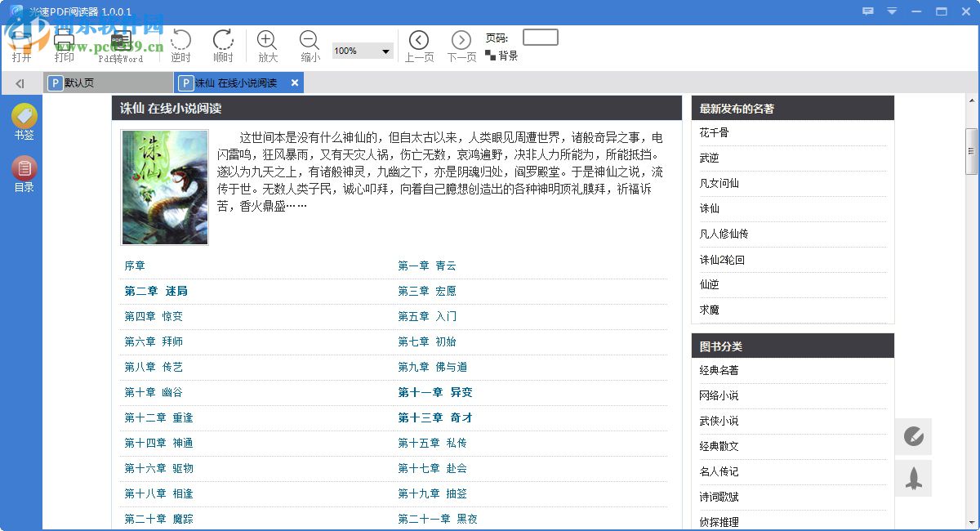
Task: Select 花千骨 from 最新发布的名著 list
Action: 713,132
